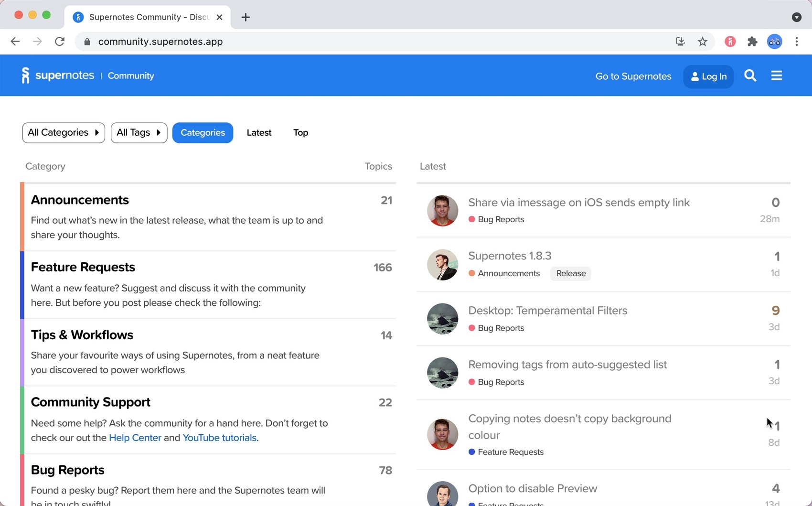The width and height of the screenshot is (812, 506).
Task: Open avatar for Desktop: Temperamental Filters topic
Action: (x=442, y=319)
